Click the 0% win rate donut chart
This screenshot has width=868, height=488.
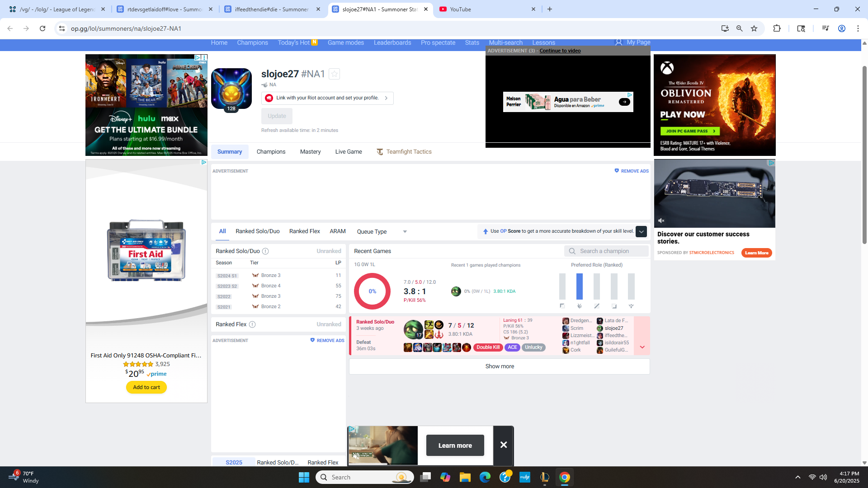372,291
